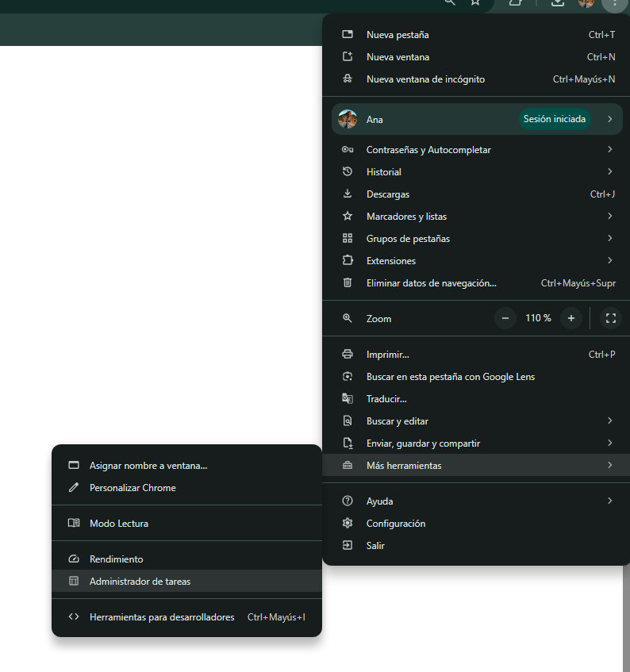630x672 pixels.
Task: Click the Rendimiento speedometer icon
Action: pos(74,559)
